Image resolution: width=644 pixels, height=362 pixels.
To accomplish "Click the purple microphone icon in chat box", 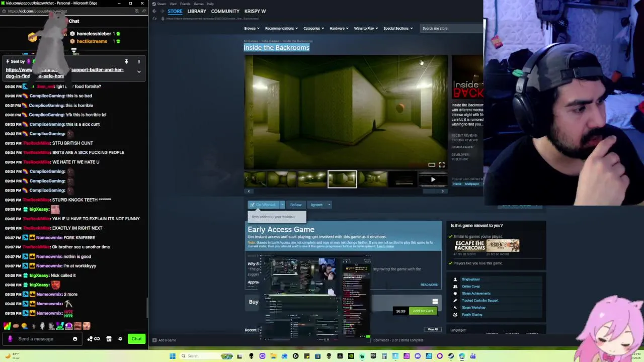I will point(10,339).
